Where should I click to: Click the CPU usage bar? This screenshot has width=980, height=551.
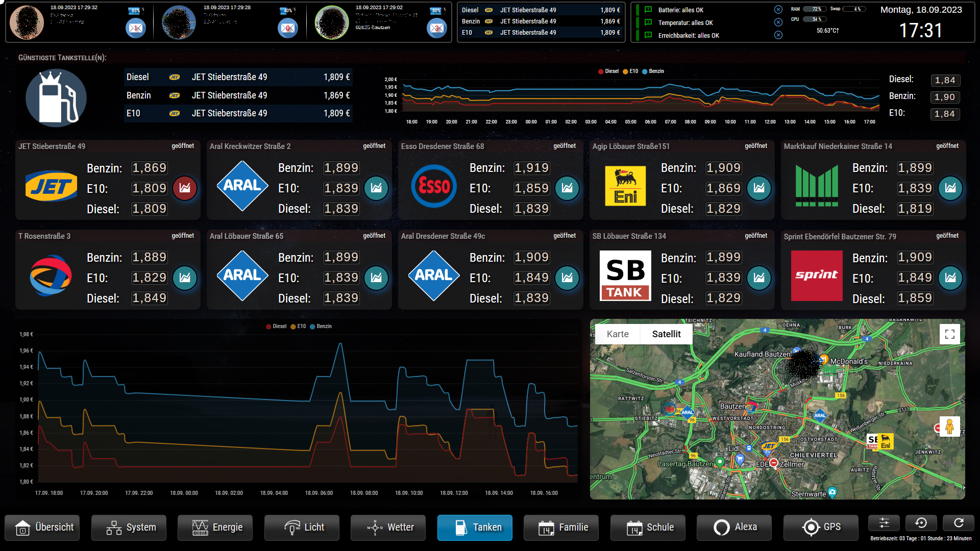tap(815, 19)
